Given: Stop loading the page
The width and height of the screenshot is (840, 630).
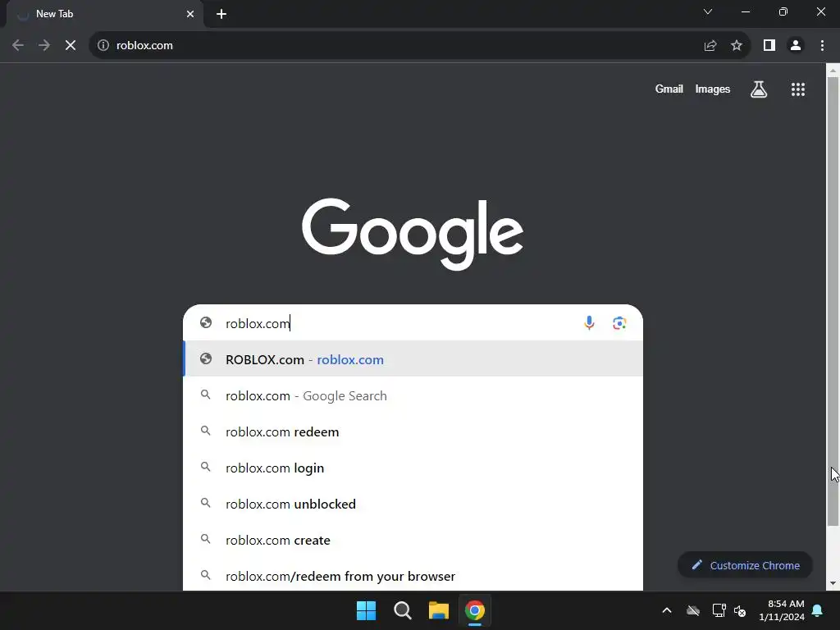Looking at the screenshot, I should click(x=71, y=46).
